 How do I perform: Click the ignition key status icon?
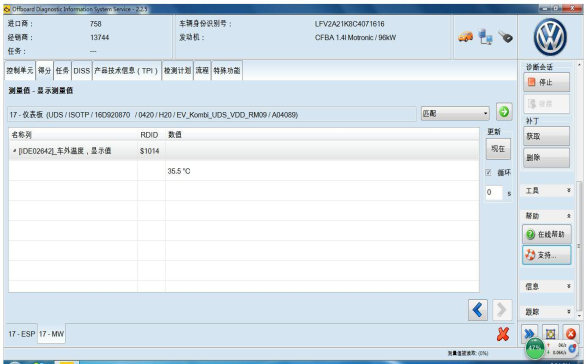[x=505, y=37]
